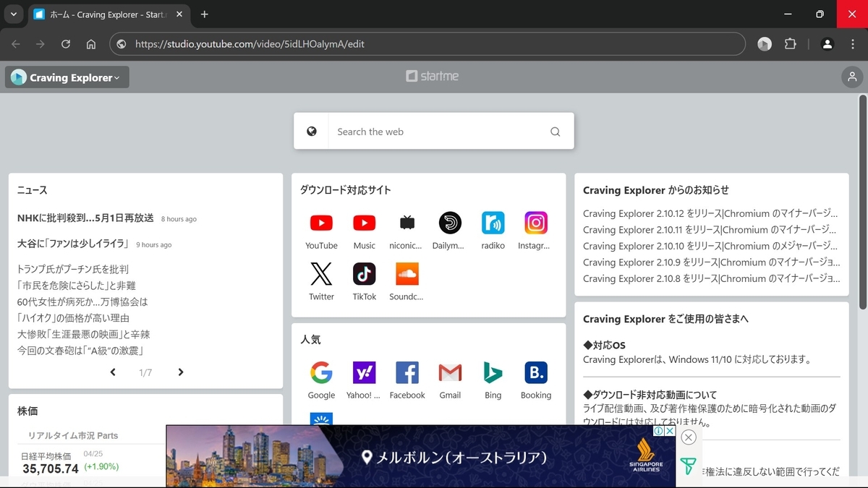Open the niconico shortcut icon
Viewport: 868px width, 488px height.
pos(407,223)
